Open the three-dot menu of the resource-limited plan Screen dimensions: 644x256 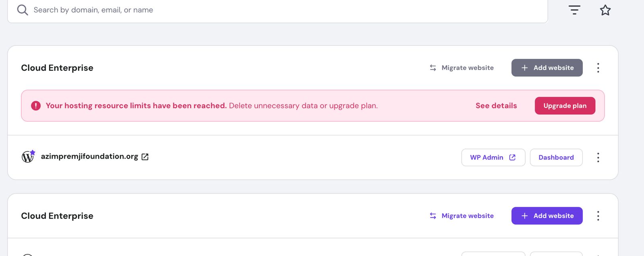[598, 68]
